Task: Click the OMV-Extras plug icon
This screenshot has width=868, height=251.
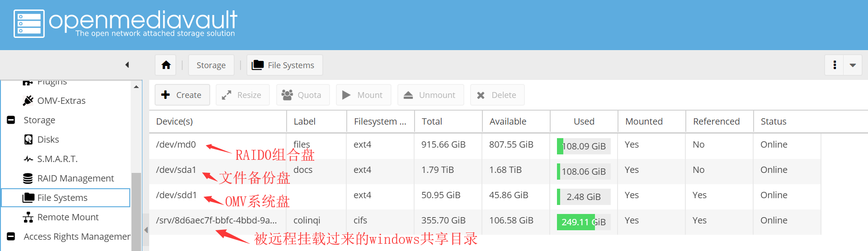Action: [28, 100]
